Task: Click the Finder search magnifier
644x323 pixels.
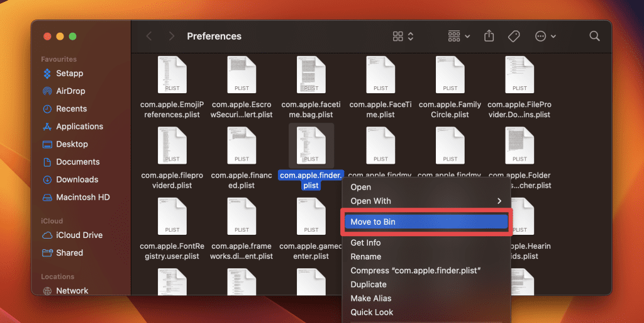Action: (594, 36)
